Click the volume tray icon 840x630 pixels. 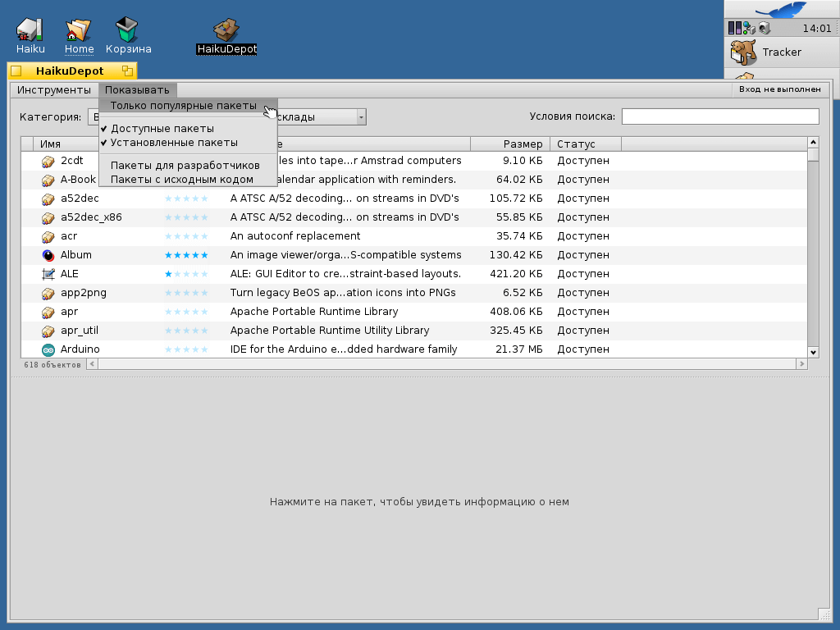tap(765, 28)
